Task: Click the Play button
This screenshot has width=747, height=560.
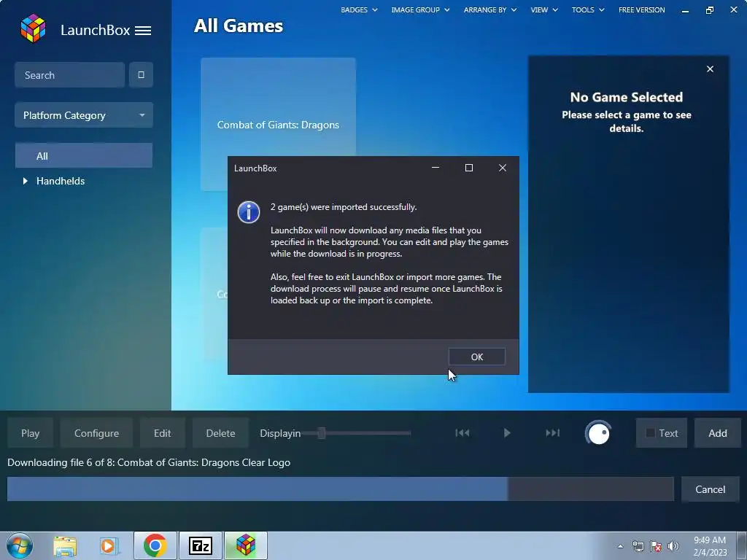Action: 30,433
